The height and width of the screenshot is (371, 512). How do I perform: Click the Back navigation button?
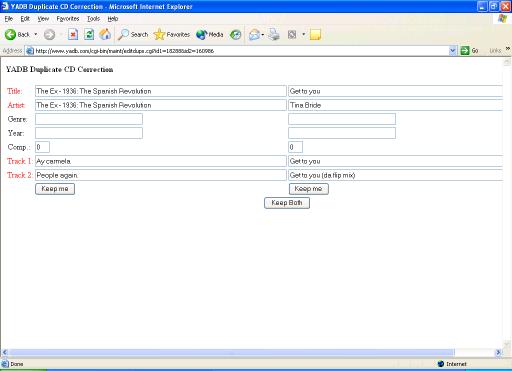(17, 34)
